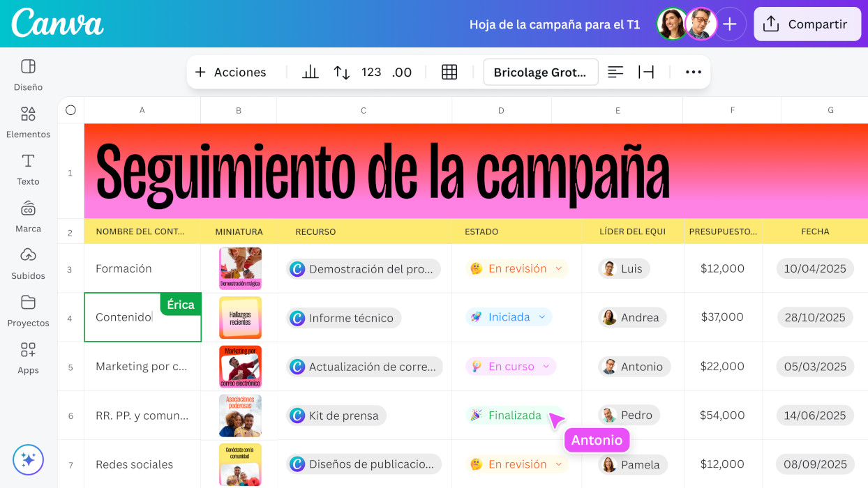Open more options three-dot menu
This screenshot has height=488, width=868.
coord(693,72)
